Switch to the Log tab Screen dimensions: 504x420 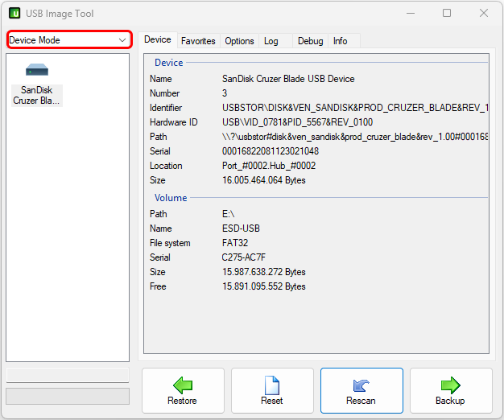coord(275,41)
